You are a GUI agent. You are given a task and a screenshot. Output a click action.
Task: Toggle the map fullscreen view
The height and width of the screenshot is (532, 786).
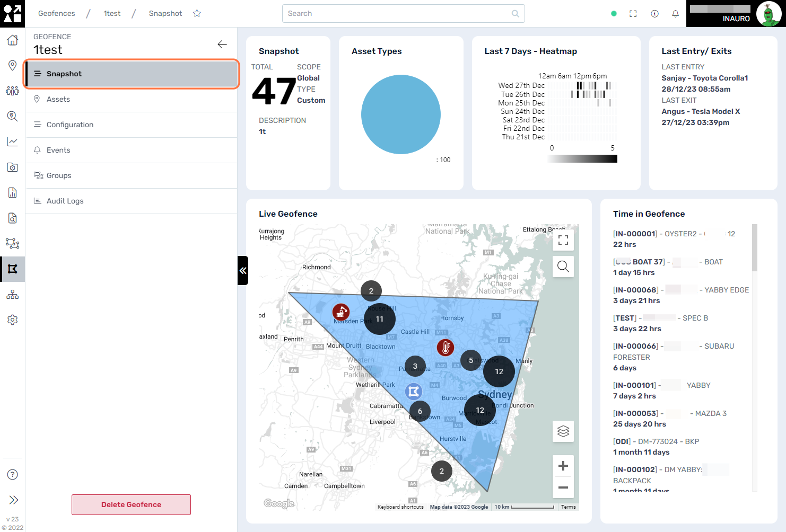[x=563, y=240]
